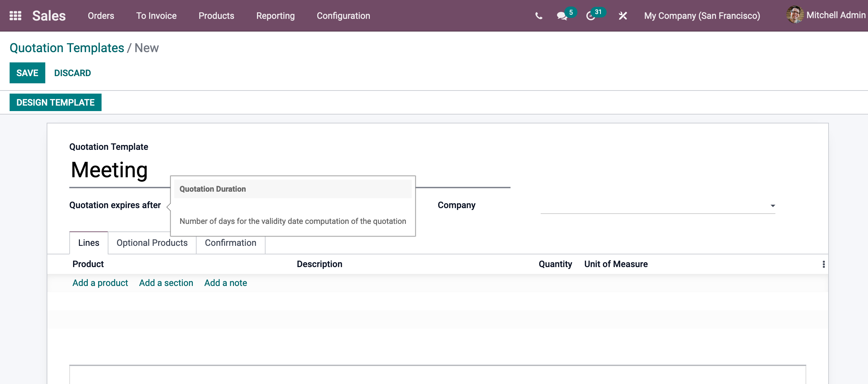
Task: Open the activities clock icon
Action: 590,16
